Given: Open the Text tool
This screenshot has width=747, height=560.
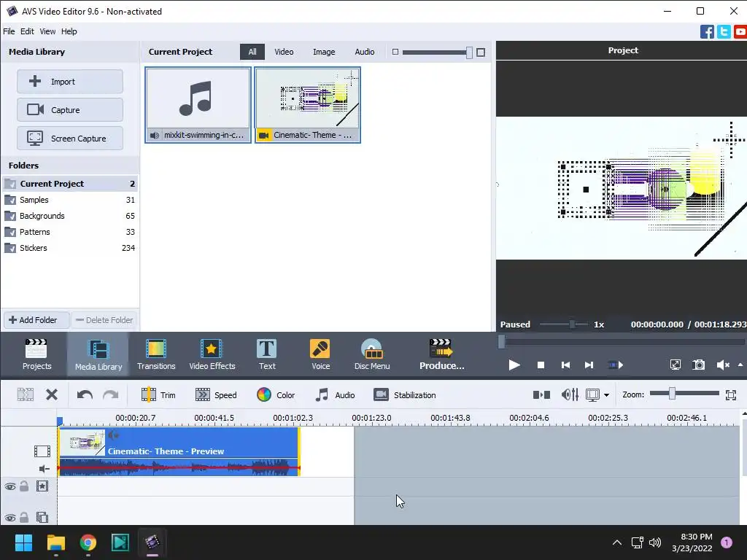Looking at the screenshot, I should [267, 354].
